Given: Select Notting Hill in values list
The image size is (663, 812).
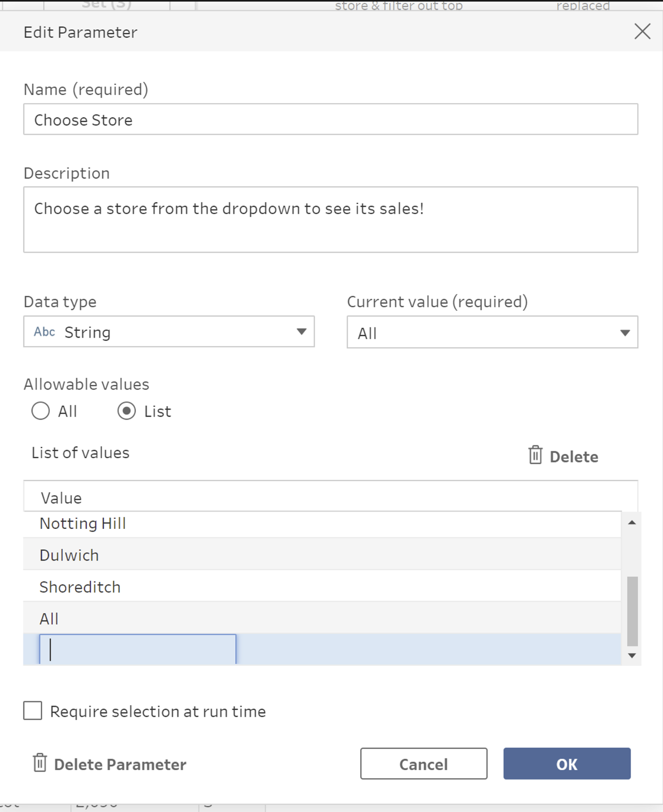Looking at the screenshot, I should click(83, 524).
